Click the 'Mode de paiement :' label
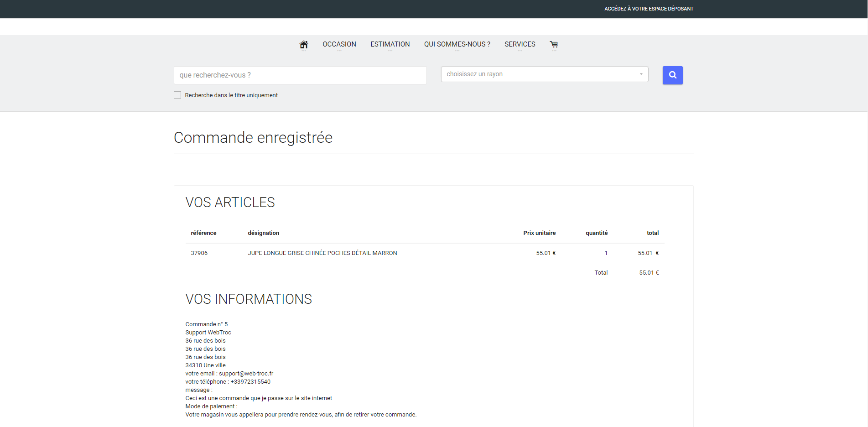This screenshot has width=868, height=427. (211, 406)
